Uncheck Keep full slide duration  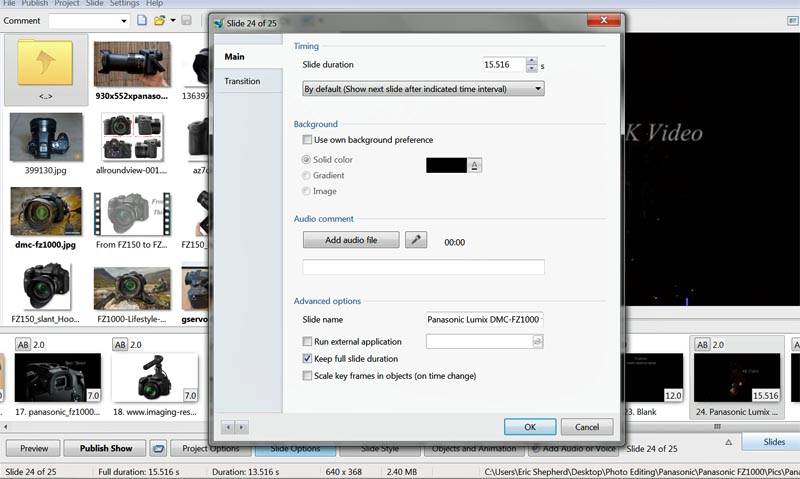(308, 358)
